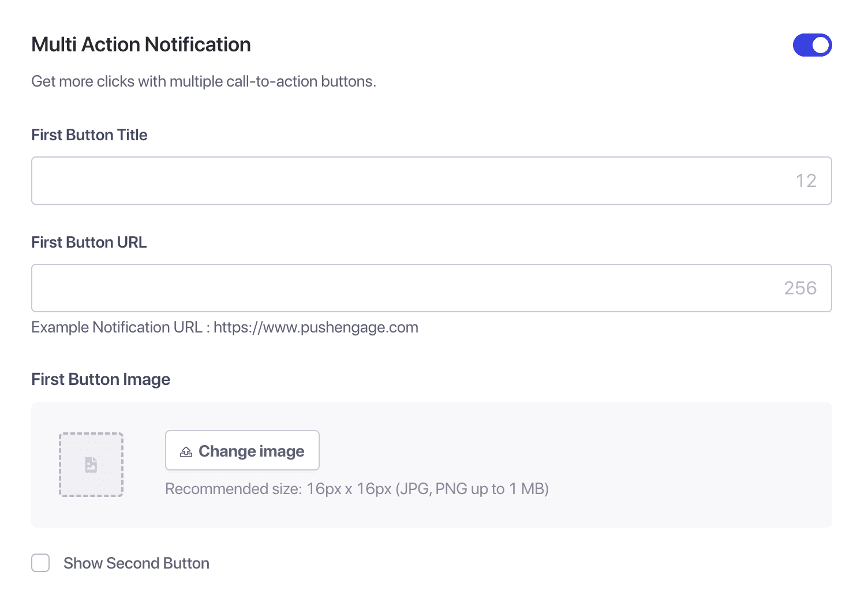Viewport: 868px width, 598px height.
Task: Click the example URL https://www.pushengage.com text
Action: coord(316,327)
